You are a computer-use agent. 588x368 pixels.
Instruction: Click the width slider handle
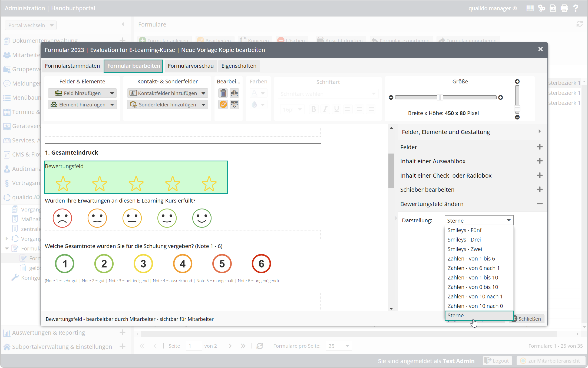(x=440, y=97)
